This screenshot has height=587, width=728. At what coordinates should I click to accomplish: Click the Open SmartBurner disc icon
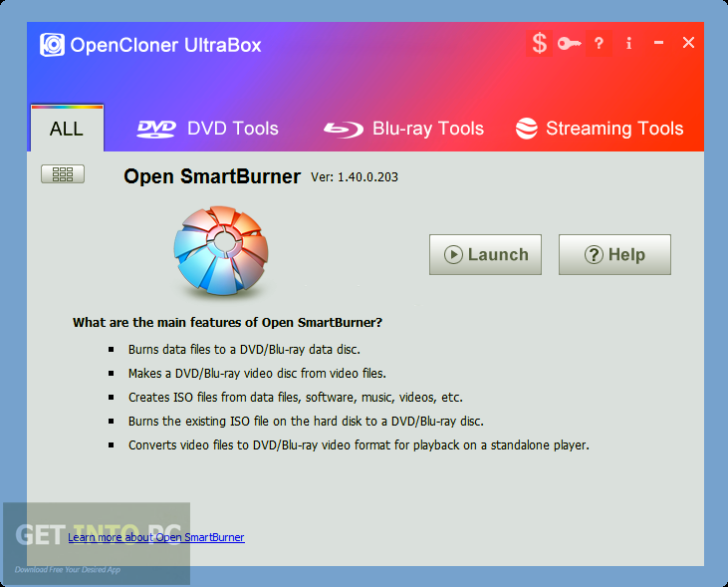[221, 250]
